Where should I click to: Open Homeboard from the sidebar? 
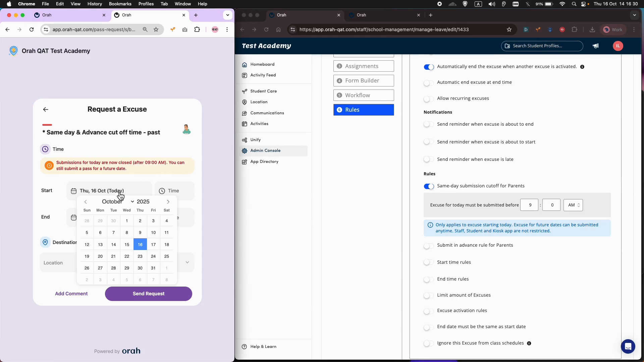pyautogui.click(x=262, y=64)
